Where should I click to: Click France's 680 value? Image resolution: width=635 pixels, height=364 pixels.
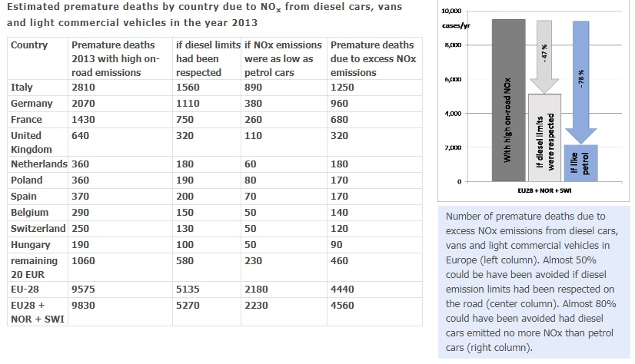click(339, 119)
